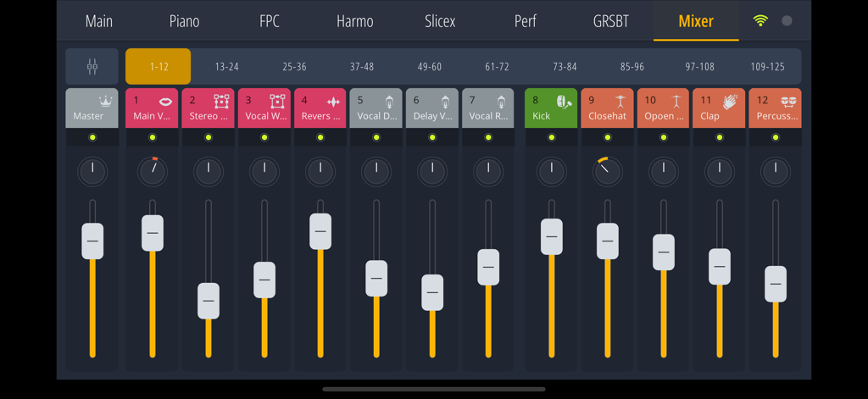Screen dimensions: 868x399
Task: Select track 6 Delay V microphone icon
Action: [445, 102]
